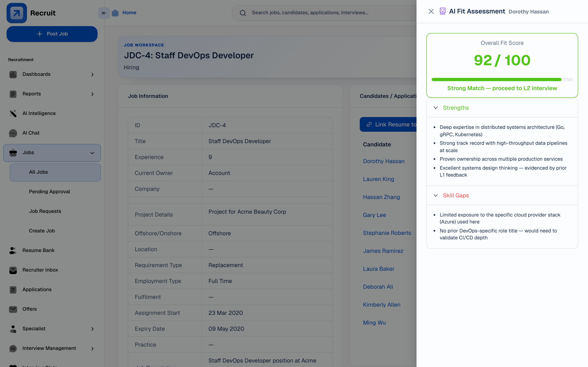
Task: Click the Home house icon
Action: 115,13
